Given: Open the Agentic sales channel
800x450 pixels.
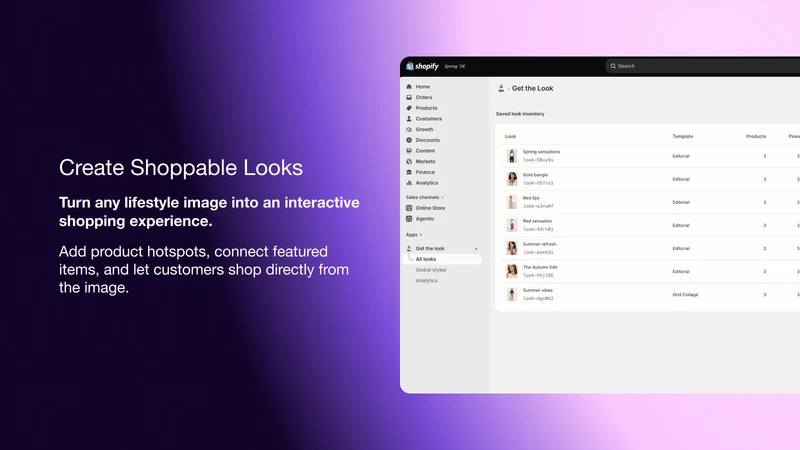Looking at the screenshot, I should [x=424, y=219].
